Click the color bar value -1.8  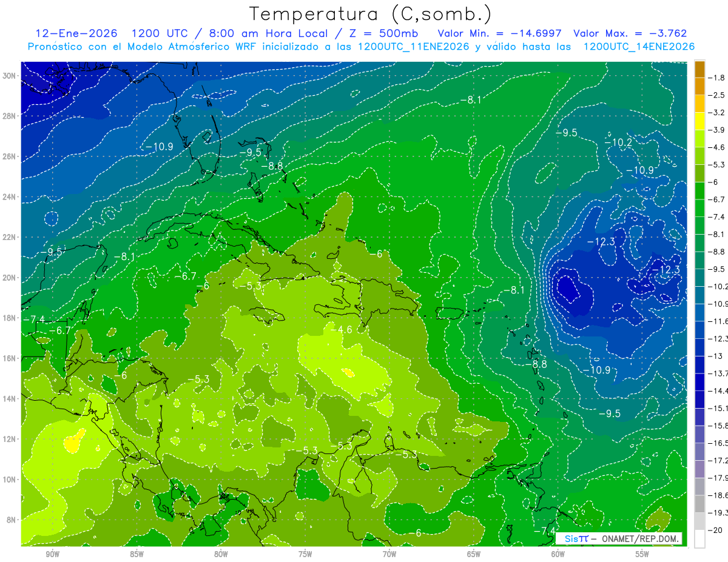point(716,78)
